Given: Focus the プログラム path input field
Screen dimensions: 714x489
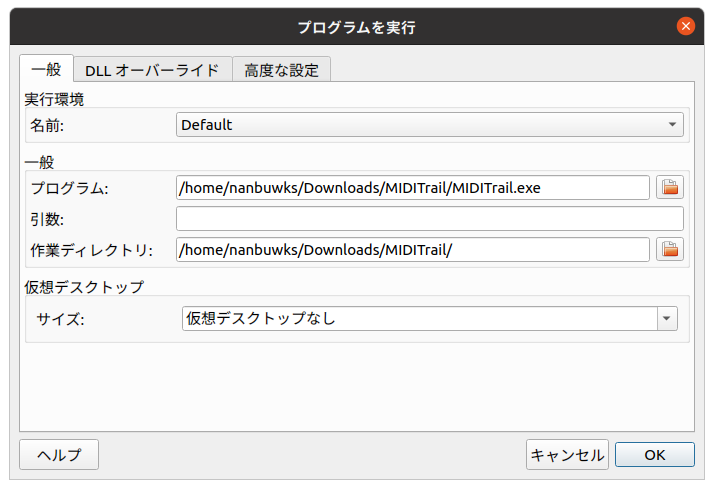Looking at the screenshot, I should (413, 188).
